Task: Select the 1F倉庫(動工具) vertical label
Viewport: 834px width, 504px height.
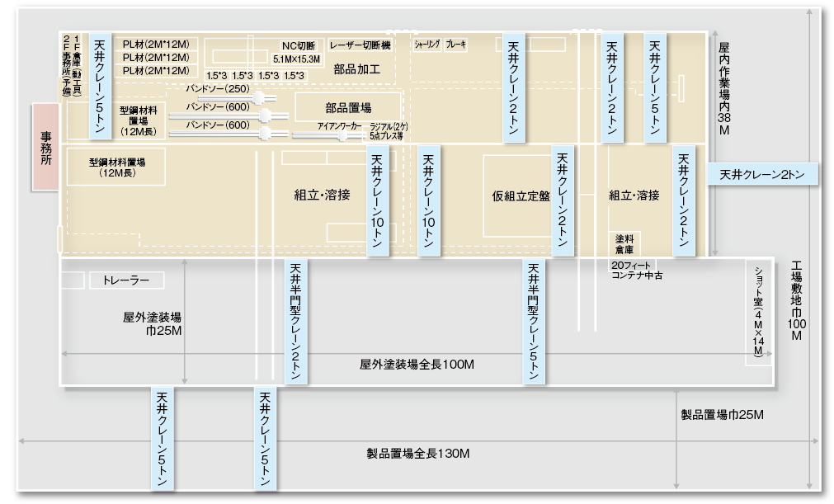Action: click(x=77, y=66)
